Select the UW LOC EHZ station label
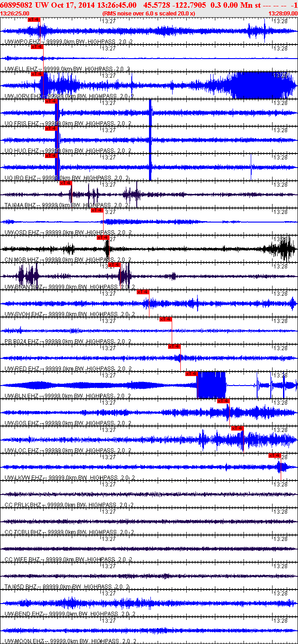 22,451
